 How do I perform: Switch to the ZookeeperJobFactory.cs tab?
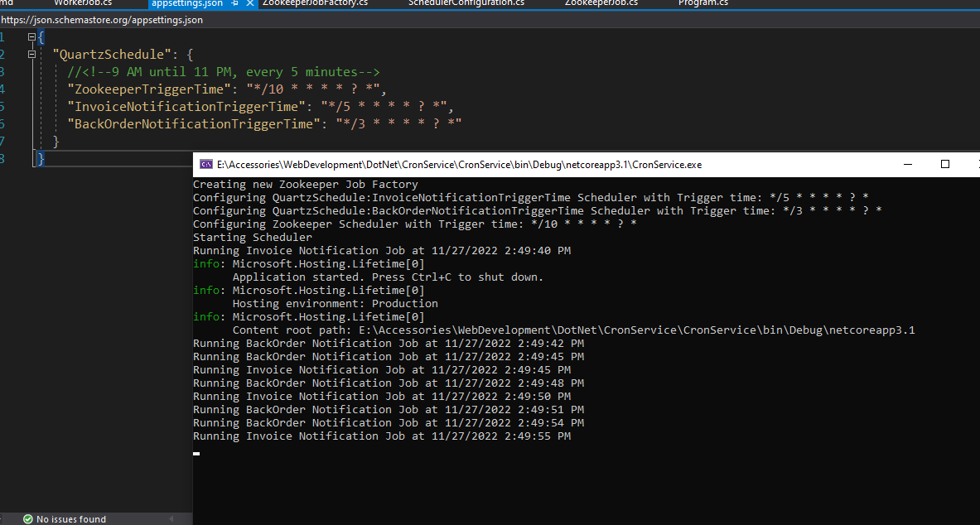point(316,3)
